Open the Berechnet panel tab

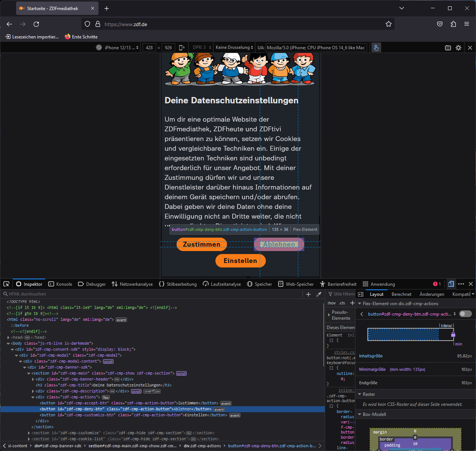click(401, 294)
